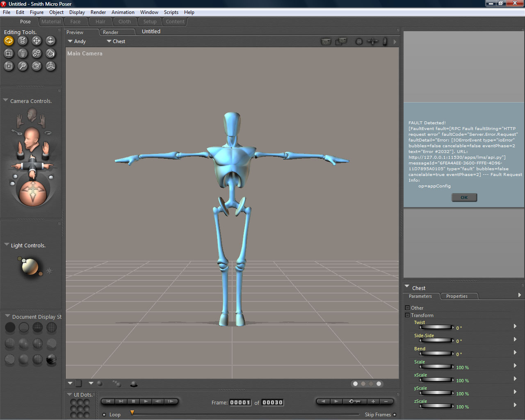Click the camera render icon above preview

tap(326, 41)
